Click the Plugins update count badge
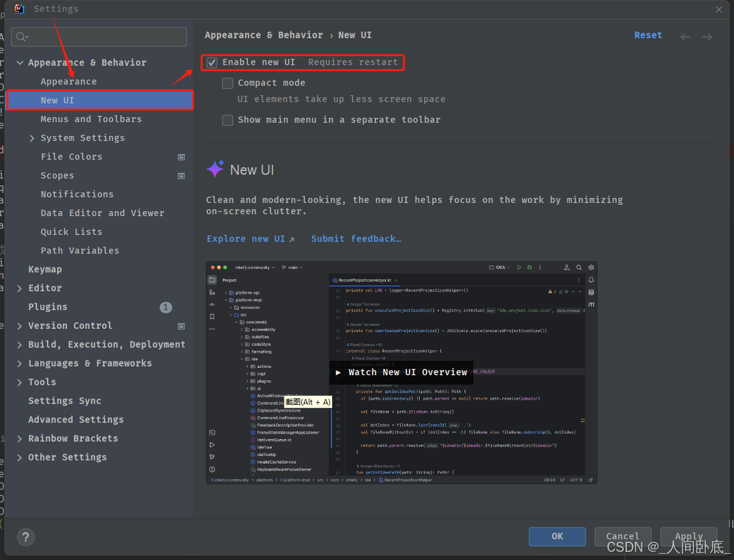The image size is (734, 560). [166, 307]
